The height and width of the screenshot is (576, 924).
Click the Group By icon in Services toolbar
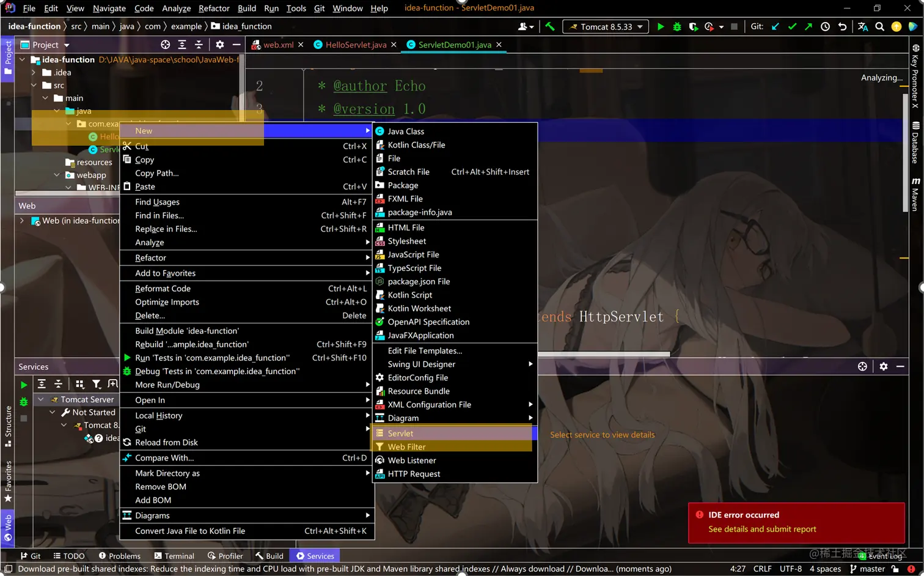click(79, 384)
